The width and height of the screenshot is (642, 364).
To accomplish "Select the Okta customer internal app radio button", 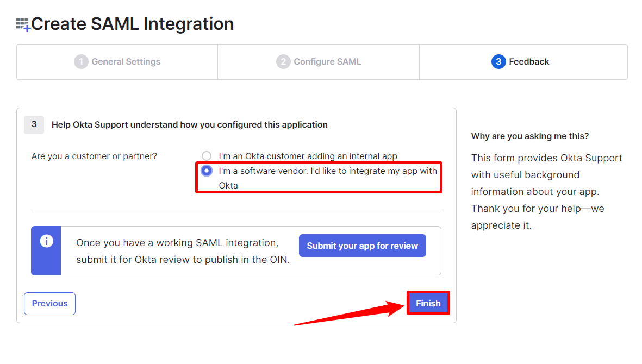I will [207, 156].
